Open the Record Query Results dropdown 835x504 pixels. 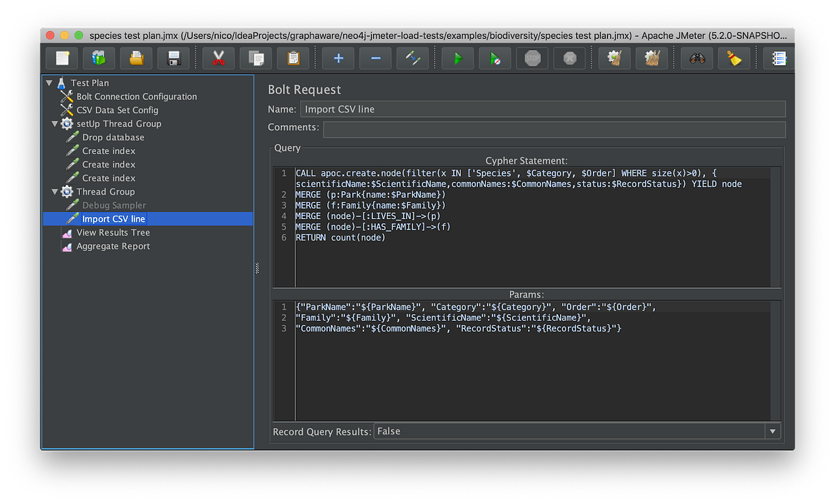[x=772, y=431]
